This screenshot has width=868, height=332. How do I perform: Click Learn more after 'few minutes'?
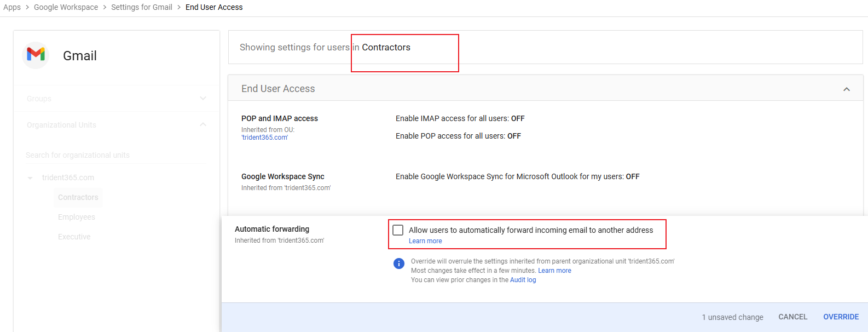pyautogui.click(x=554, y=271)
